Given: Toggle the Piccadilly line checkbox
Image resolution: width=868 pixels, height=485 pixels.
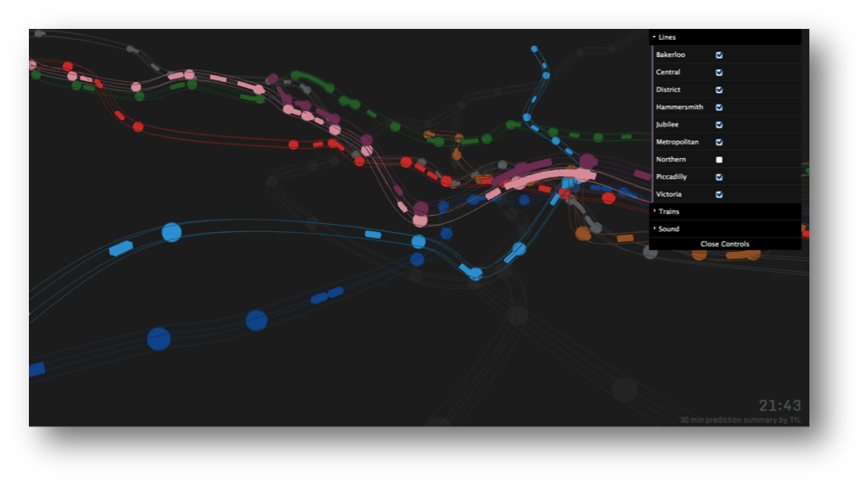Looking at the screenshot, I should (719, 177).
